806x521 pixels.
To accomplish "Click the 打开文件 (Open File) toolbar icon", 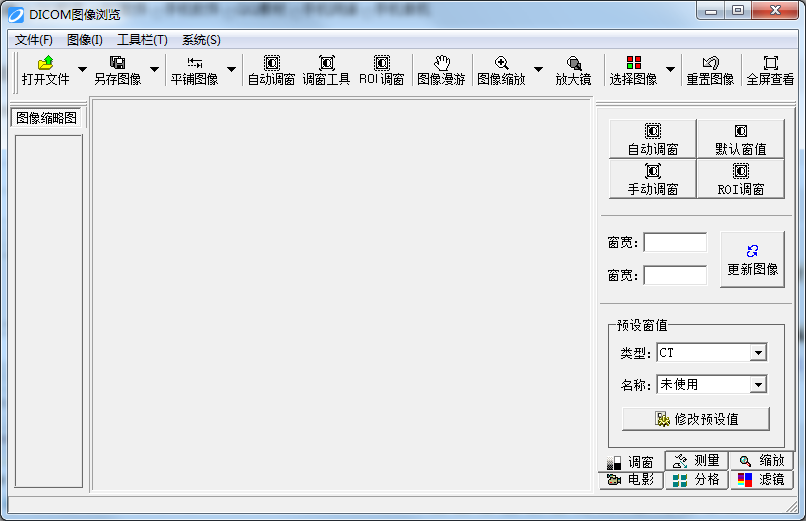I will pos(45,70).
